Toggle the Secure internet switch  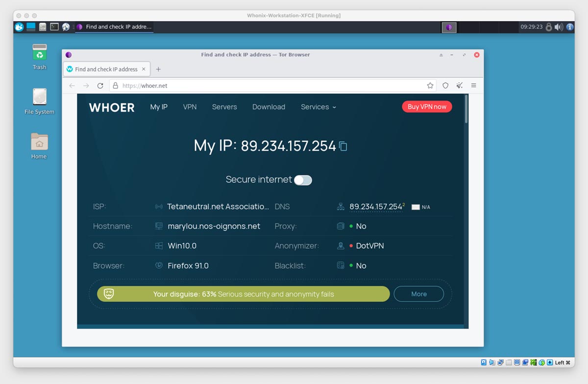[303, 180]
